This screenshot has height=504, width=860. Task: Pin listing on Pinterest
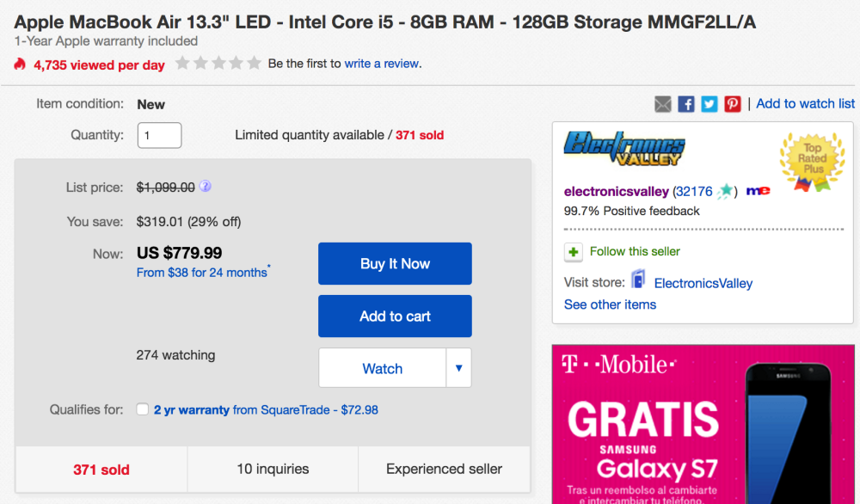(x=733, y=104)
